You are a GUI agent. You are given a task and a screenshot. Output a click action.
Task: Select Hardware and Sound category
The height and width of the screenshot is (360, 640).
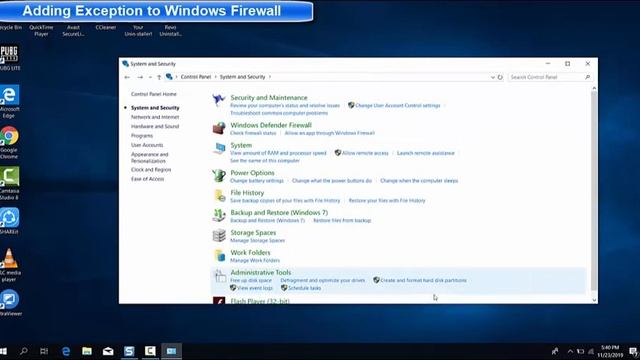pyautogui.click(x=155, y=127)
